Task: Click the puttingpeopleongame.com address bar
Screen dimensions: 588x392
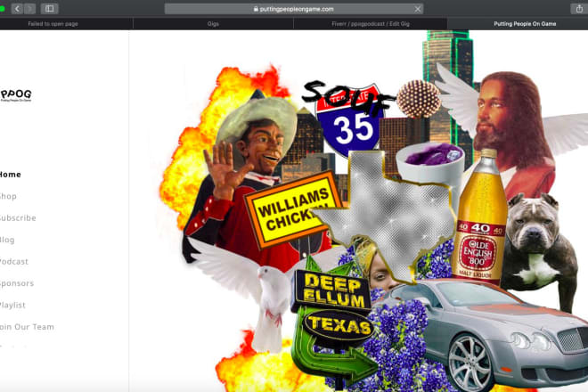Action: (x=294, y=9)
